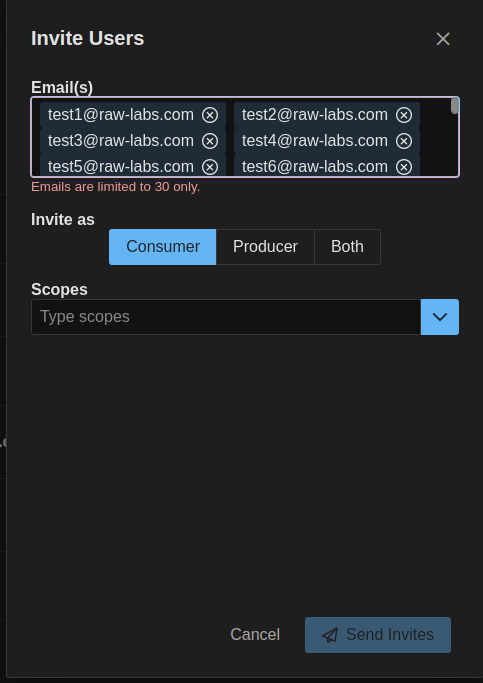Viewport: 483px width, 683px height.
Task: Open the Scopes dropdown arrow
Action: 440,317
